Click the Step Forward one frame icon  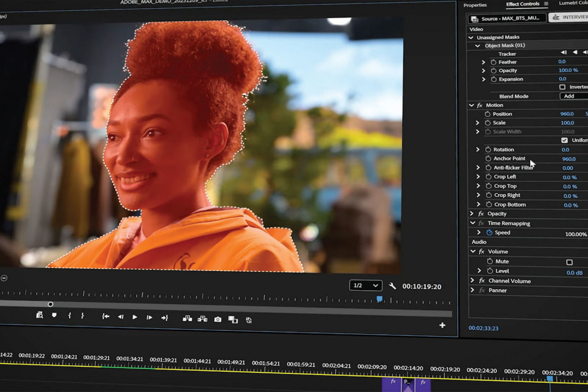149,316
